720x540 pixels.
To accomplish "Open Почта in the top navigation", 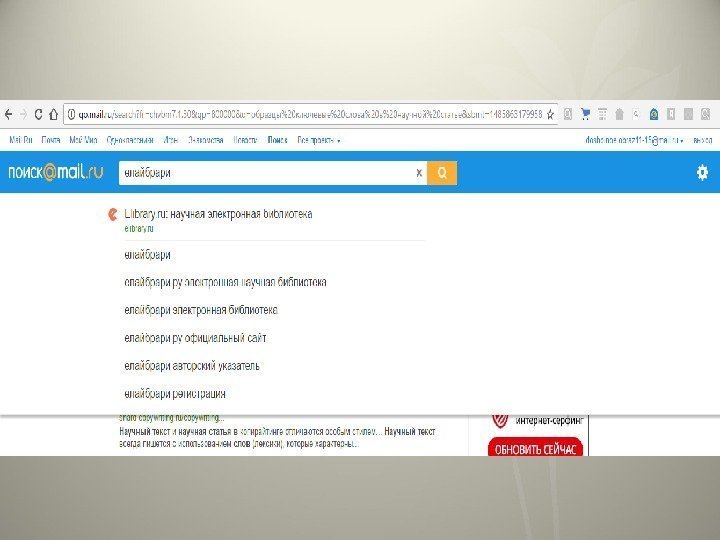I will click(x=51, y=140).
